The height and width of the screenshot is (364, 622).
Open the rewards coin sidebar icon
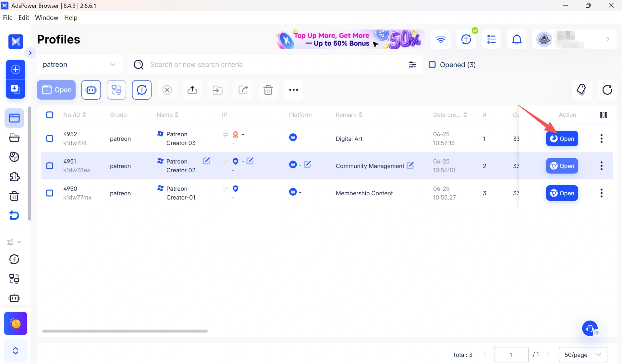point(16,323)
